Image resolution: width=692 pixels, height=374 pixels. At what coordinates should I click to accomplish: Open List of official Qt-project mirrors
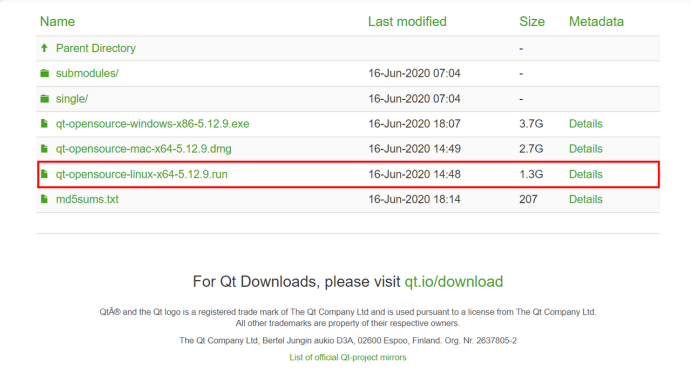coord(348,357)
